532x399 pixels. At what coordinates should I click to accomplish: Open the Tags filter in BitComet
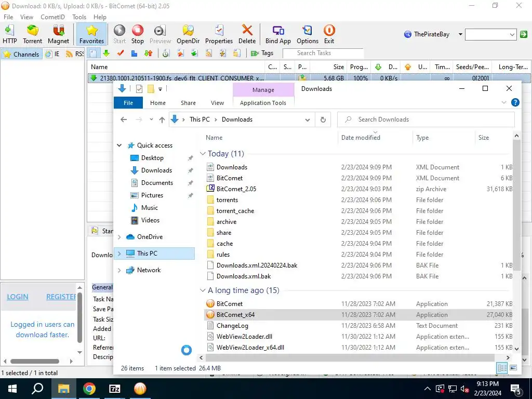[262, 54]
